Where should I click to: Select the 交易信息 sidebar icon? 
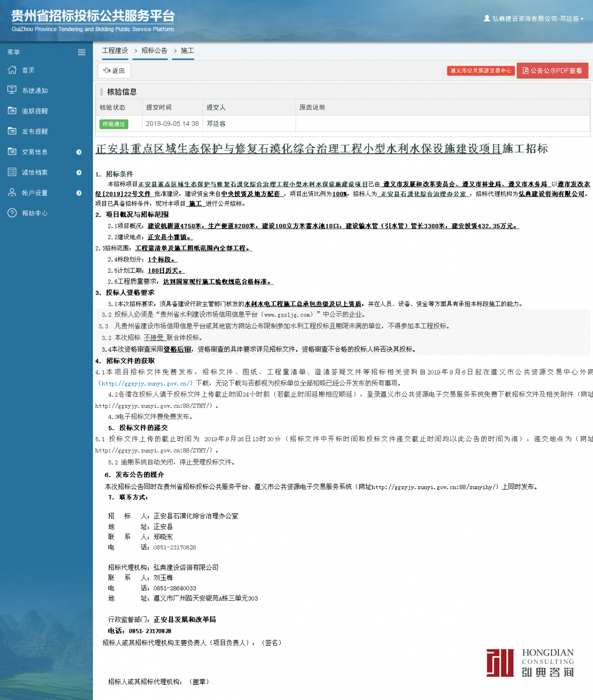click(12, 152)
